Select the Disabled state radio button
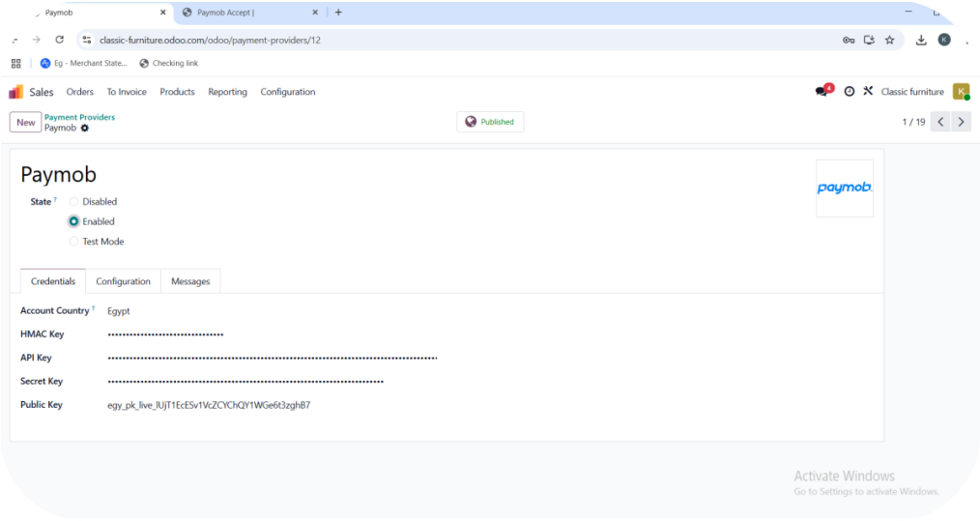This screenshot has width=980, height=521. pos(74,202)
